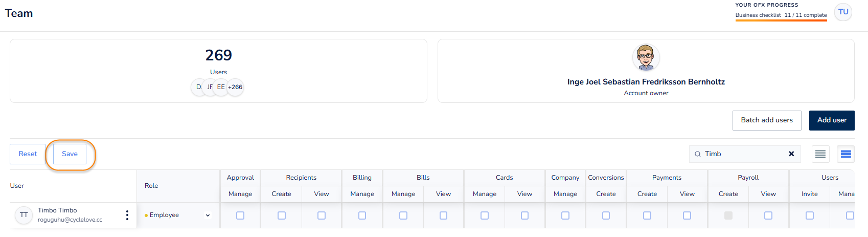
Task: Open the Add user dialog
Action: click(x=832, y=120)
